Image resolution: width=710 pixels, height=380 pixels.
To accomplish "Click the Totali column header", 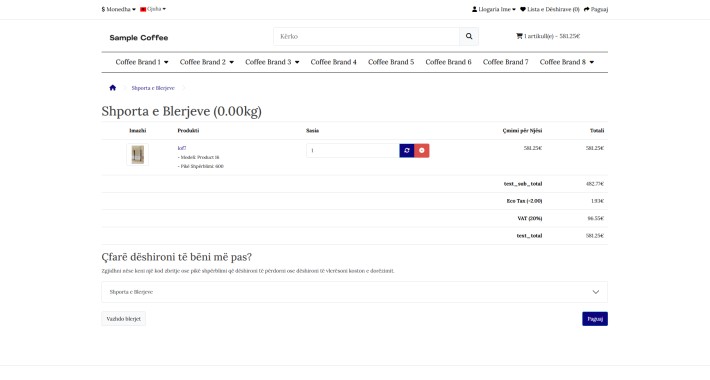I will pos(597,130).
